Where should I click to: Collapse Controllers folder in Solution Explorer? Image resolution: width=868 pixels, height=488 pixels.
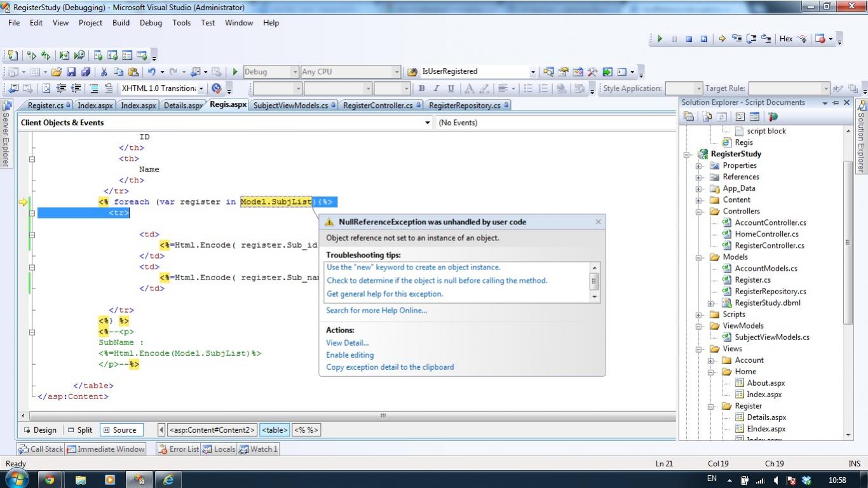click(x=698, y=212)
